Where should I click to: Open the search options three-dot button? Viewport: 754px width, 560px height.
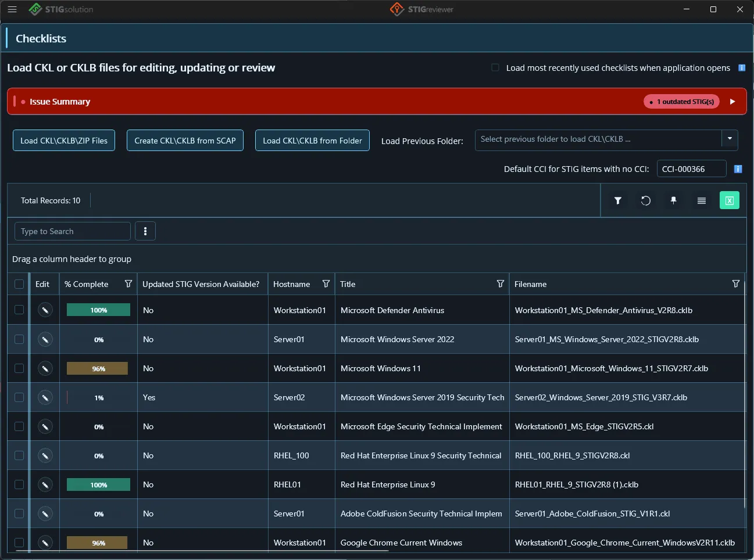click(145, 231)
